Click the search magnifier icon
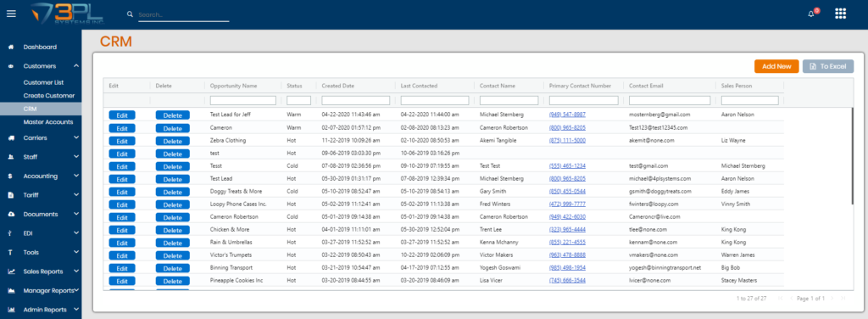This screenshot has width=868, height=319. 130,14
